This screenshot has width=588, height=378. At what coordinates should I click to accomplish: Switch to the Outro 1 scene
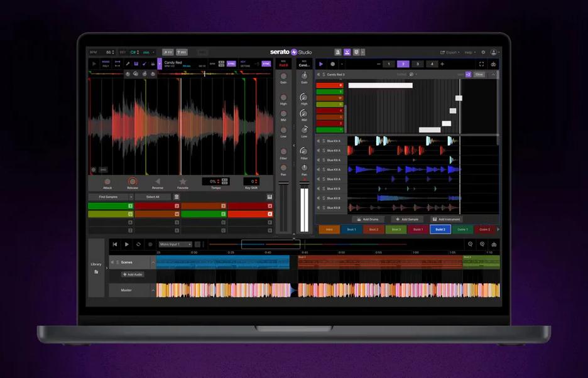click(x=463, y=230)
